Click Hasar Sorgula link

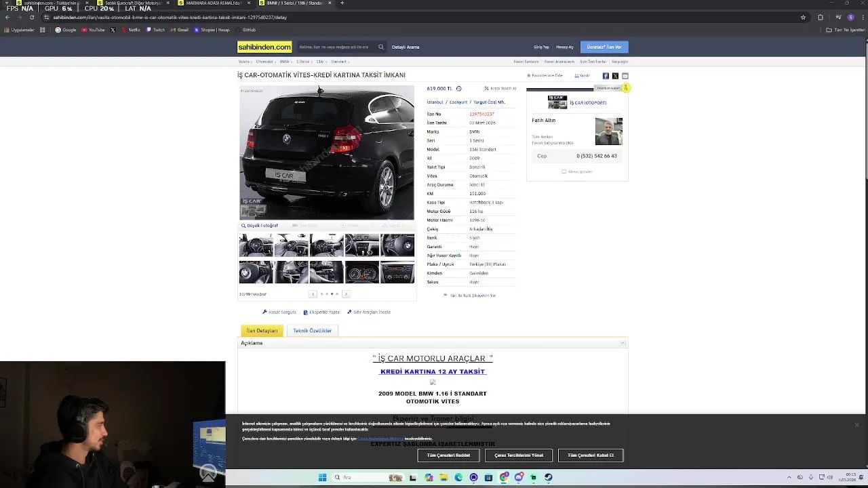279,312
